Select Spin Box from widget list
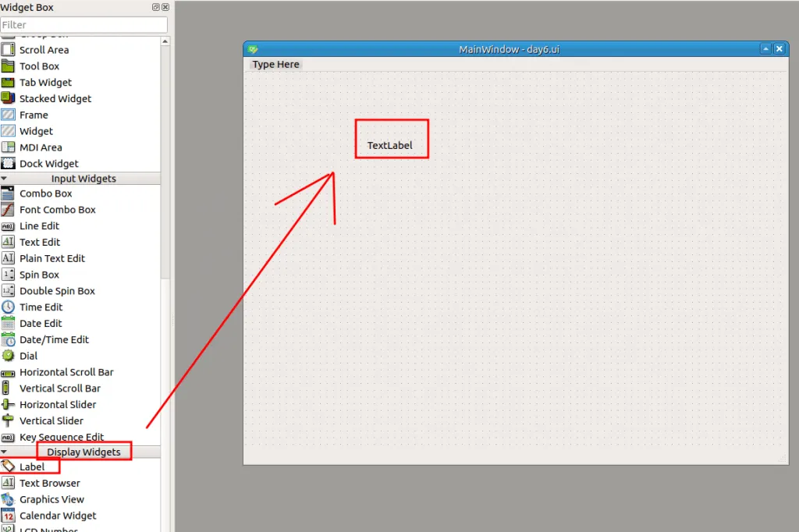This screenshot has width=799, height=532. pyautogui.click(x=39, y=275)
